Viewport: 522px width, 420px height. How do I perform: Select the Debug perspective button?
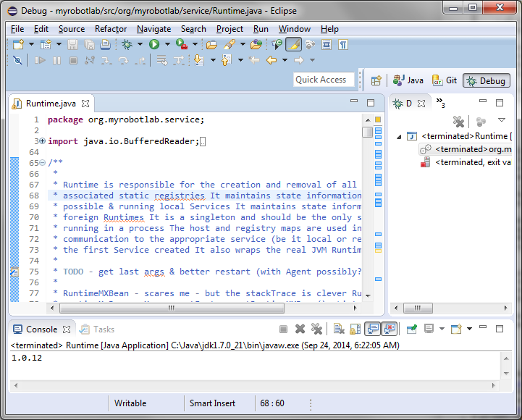(x=487, y=81)
